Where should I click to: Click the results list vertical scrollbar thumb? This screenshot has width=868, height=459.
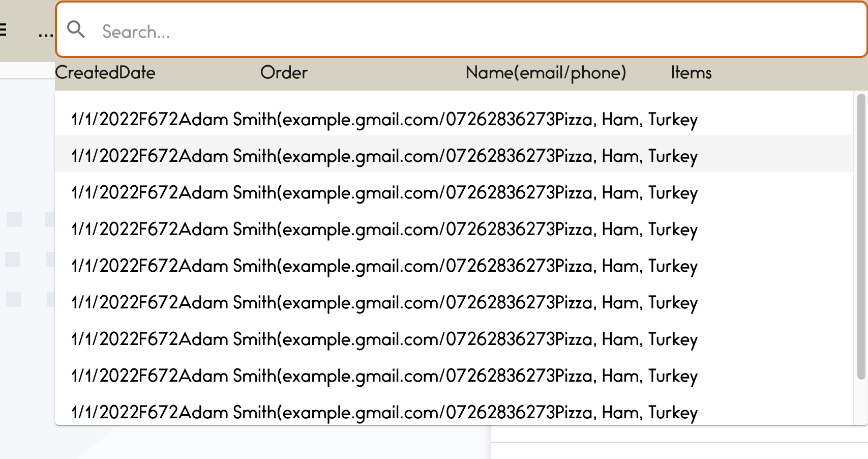coord(861,237)
